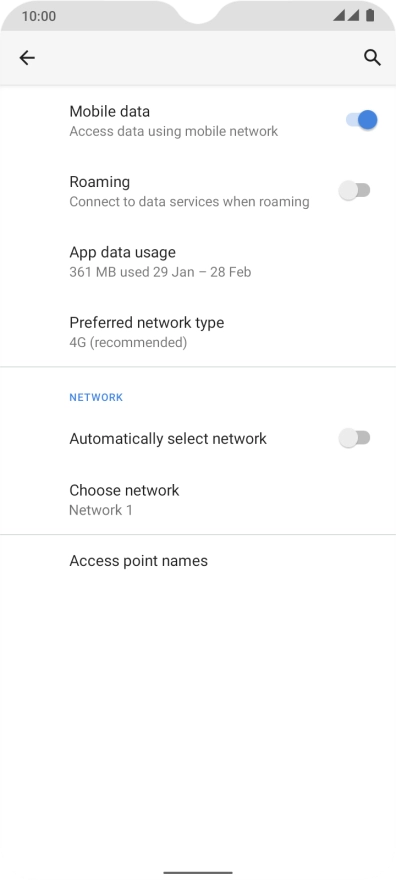This screenshot has width=396, height=880.
Task: Enable the Roaming switch
Action: (354, 190)
